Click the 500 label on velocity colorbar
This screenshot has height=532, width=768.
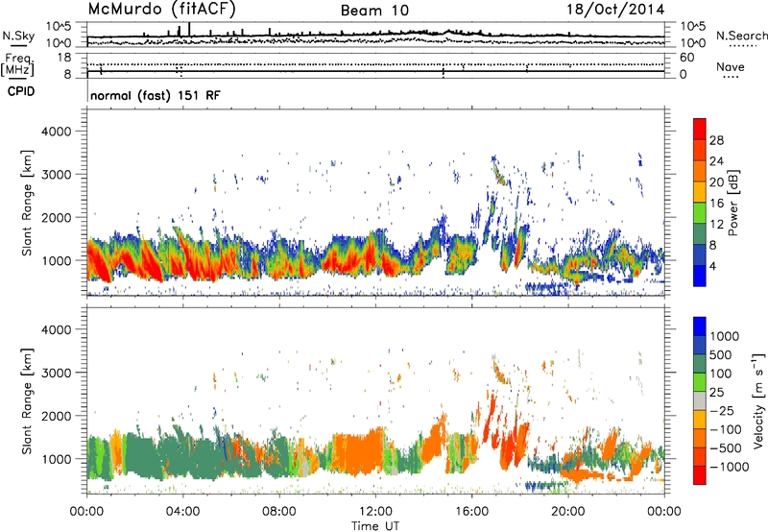721,355
